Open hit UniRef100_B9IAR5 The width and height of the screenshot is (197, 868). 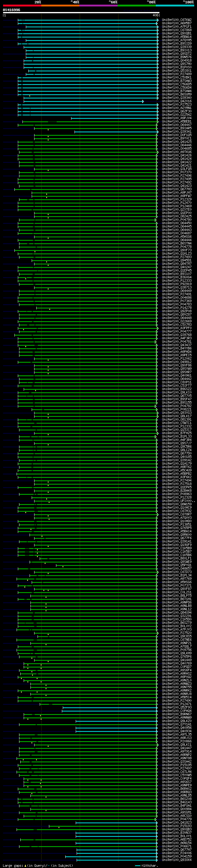click(177, 128)
